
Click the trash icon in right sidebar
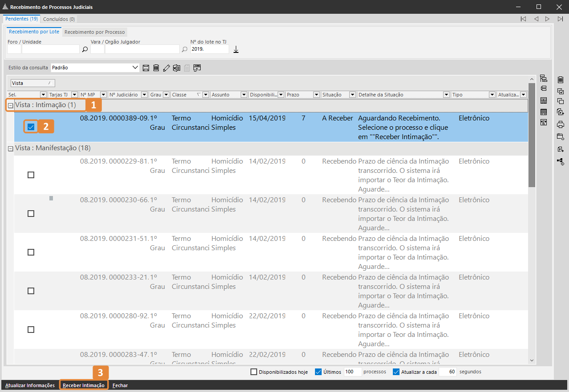coord(561,80)
